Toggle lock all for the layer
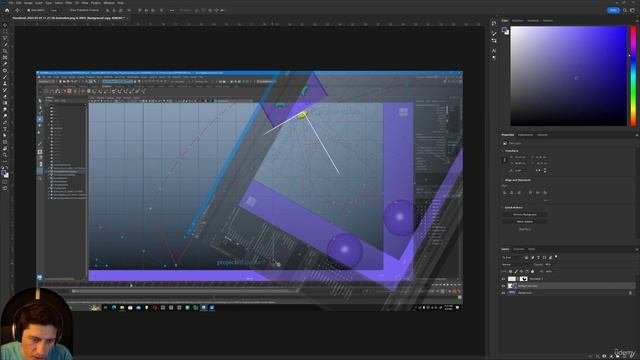The width and height of the screenshot is (640, 360). click(532, 271)
